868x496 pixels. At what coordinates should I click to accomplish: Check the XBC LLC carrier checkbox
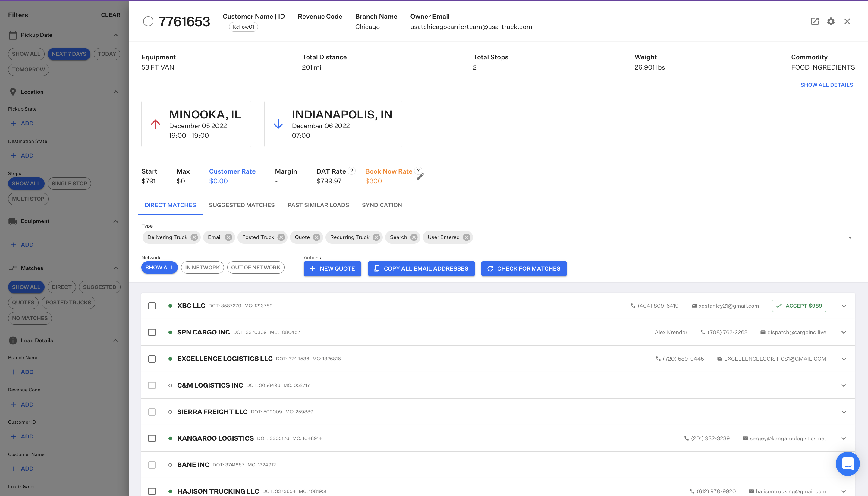click(152, 306)
